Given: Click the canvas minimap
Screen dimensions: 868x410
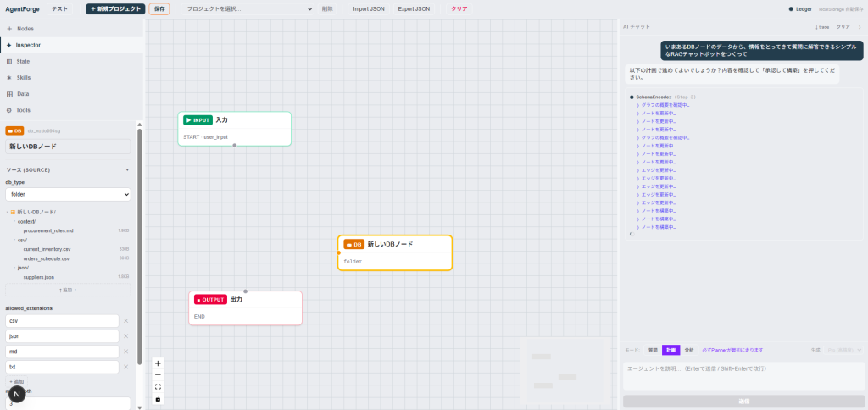Looking at the screenshot, I should click(566, 371).
